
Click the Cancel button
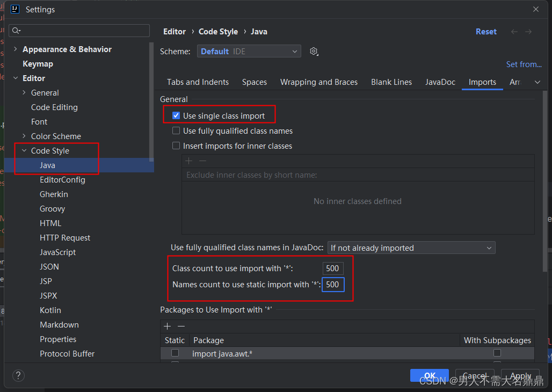pos(475,375)
